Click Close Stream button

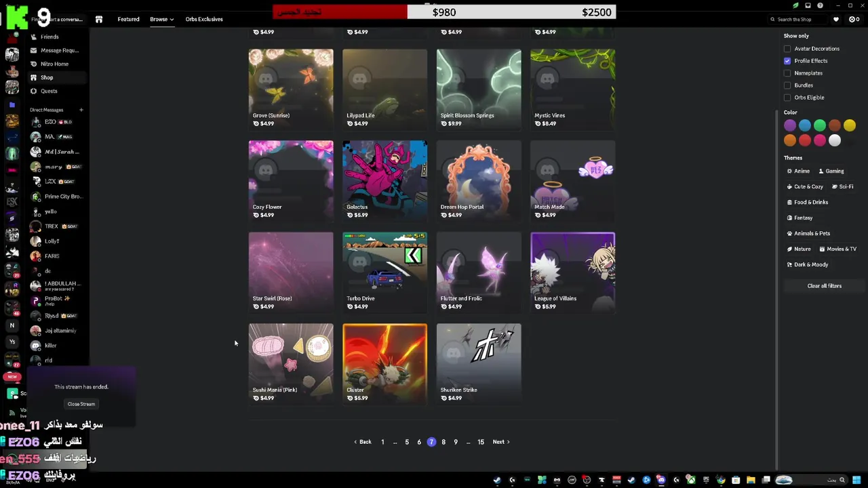tap(81, 404)
